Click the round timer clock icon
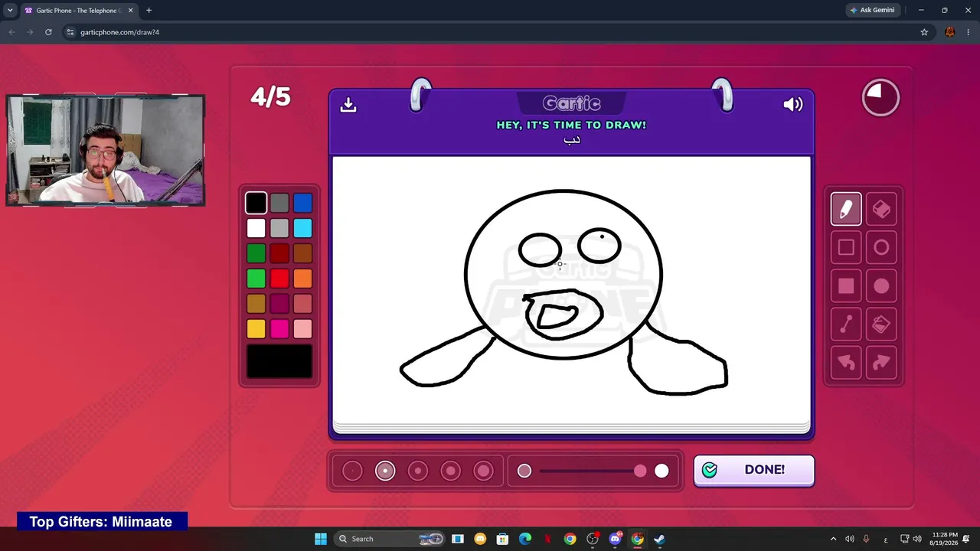This screenshot has width=980, height=551. [x=880, y=98]
